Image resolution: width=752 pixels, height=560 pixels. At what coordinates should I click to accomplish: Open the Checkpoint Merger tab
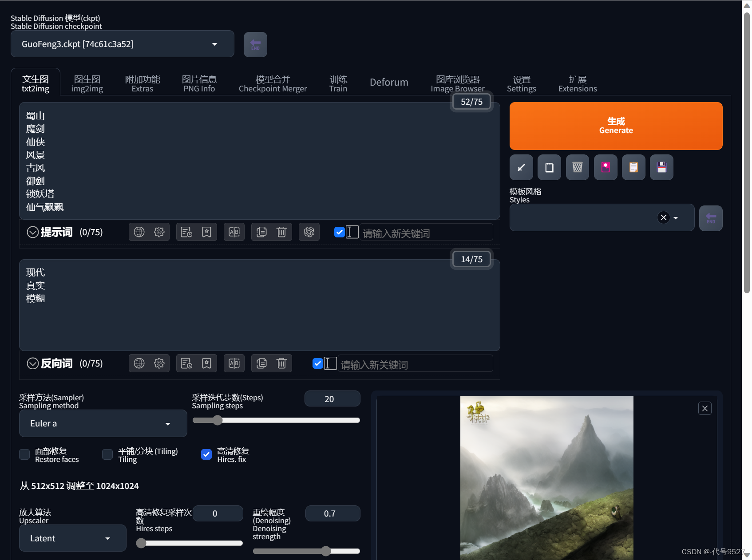click(273, 83)
